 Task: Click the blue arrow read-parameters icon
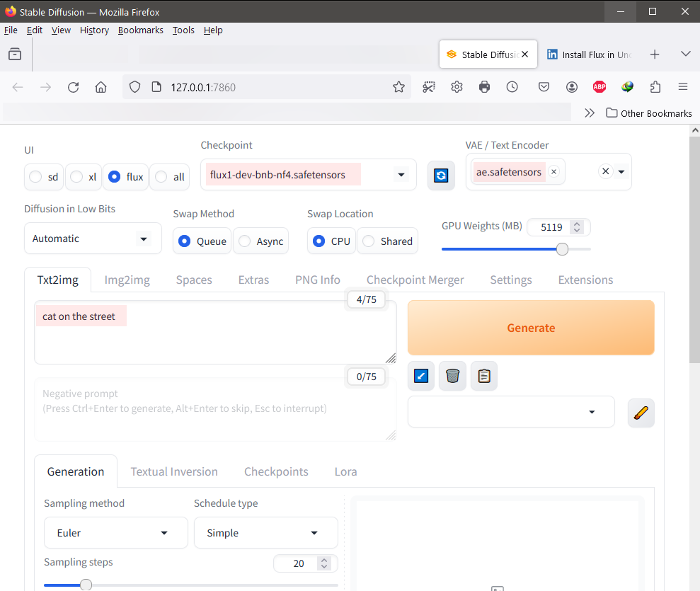pyautogui.click(x=421, y=376)
